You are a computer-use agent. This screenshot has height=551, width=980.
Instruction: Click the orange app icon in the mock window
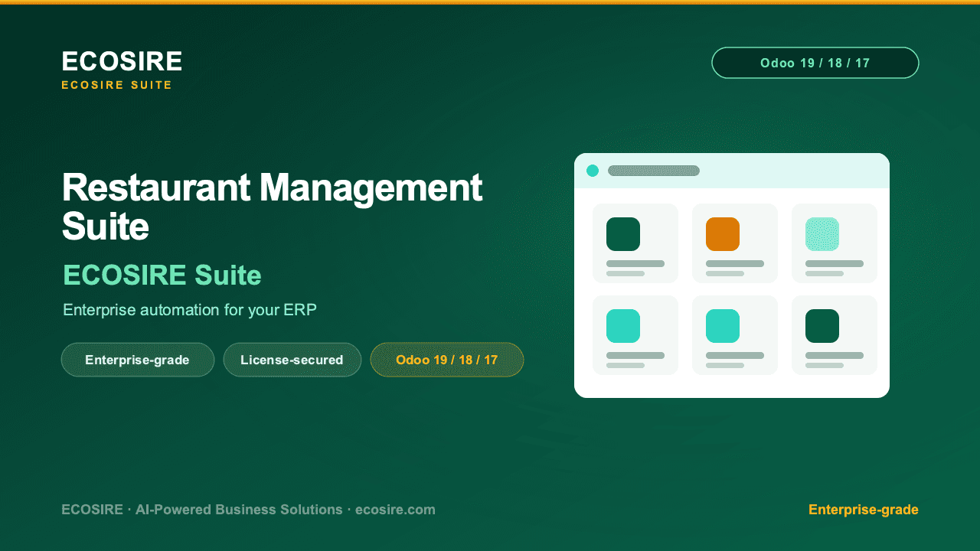723,234
